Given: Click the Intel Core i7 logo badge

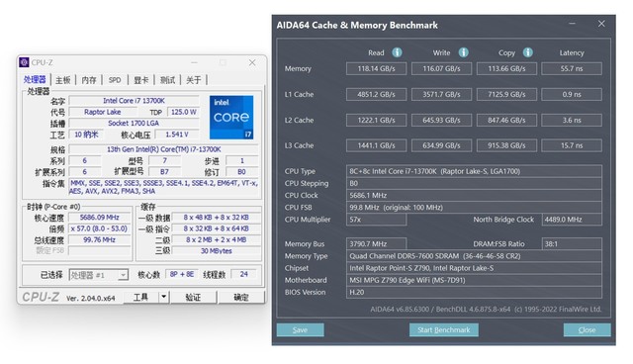Looking at the screenshot, I should pyautogui.click(x=231, y=117).
